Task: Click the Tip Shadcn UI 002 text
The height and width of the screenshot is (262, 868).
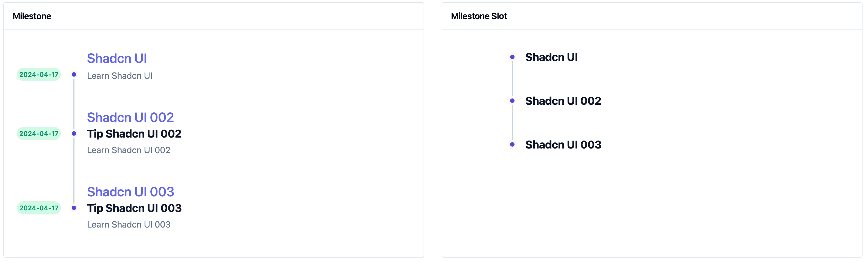Action: click(x=134, y=134)
